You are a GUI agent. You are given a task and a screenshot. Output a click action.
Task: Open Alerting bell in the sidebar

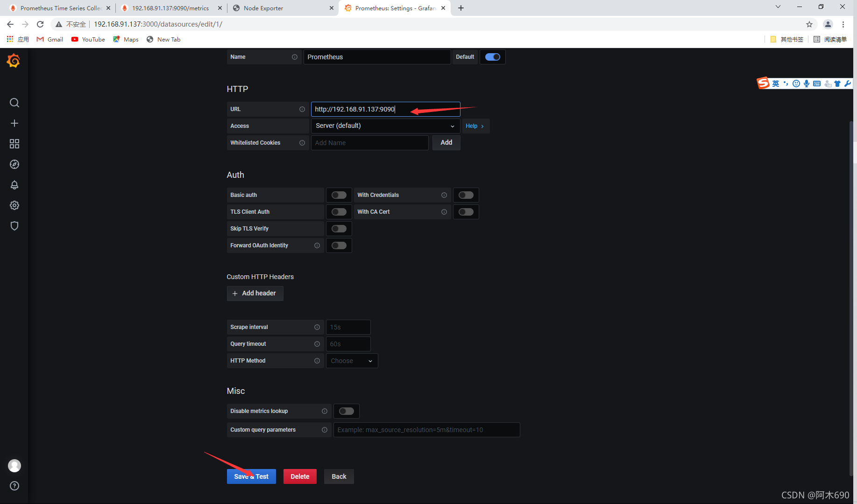pyautogui.click(x=14, y=185)
